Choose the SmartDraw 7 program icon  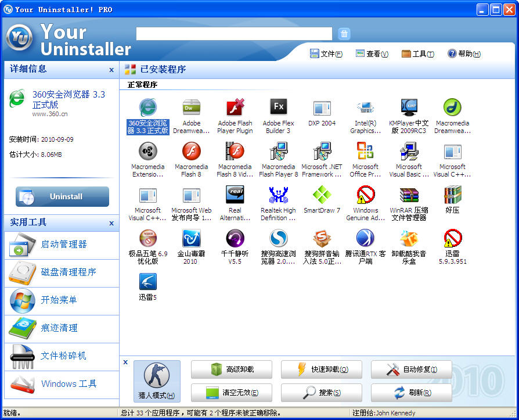tap(322, 195)
